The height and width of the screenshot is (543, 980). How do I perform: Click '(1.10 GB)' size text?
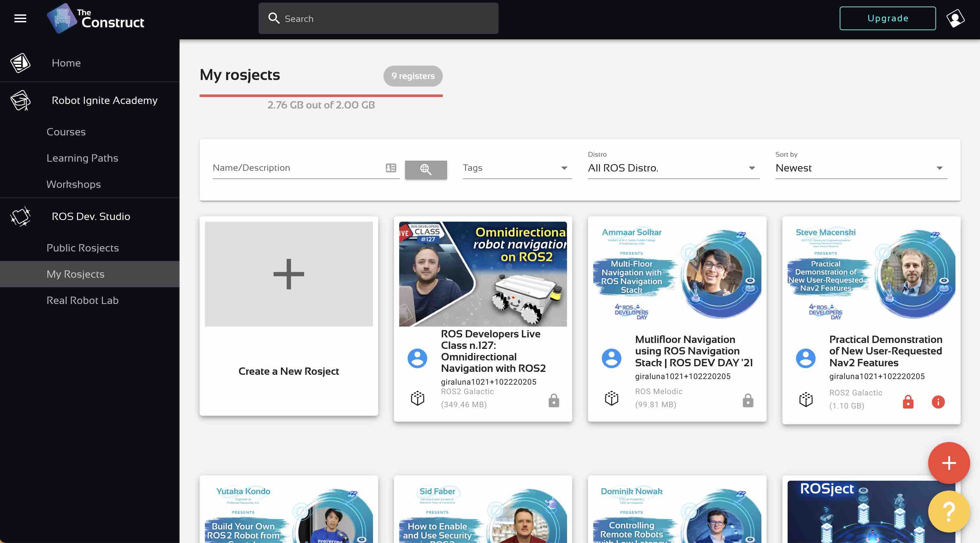pyautogui.click(x=847, y=406)
